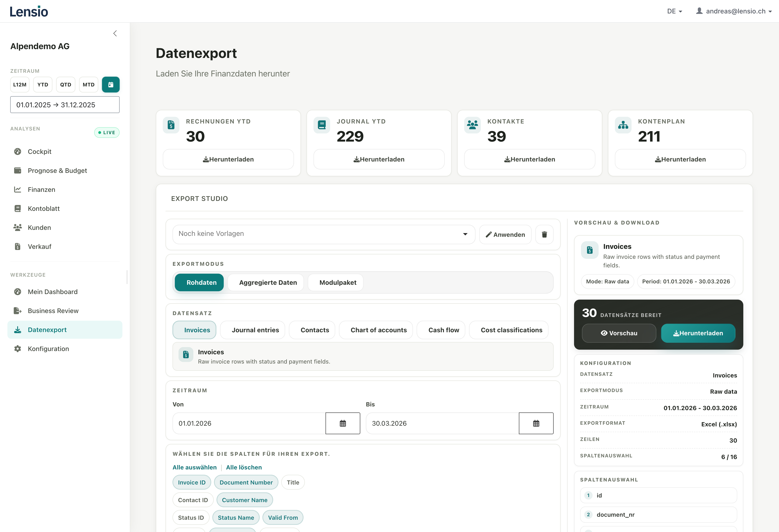
Task: Open Cockpit from the sidebar
Action: [40, 152]
